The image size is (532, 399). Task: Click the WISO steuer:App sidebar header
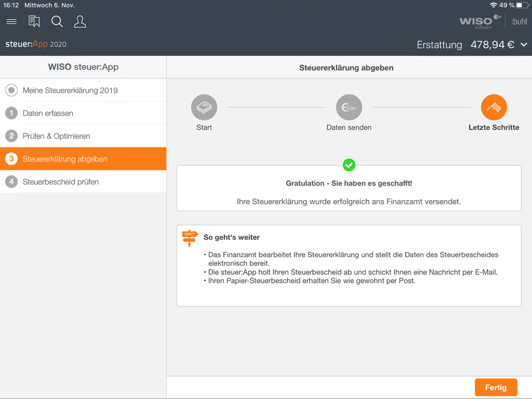(83, 67)
